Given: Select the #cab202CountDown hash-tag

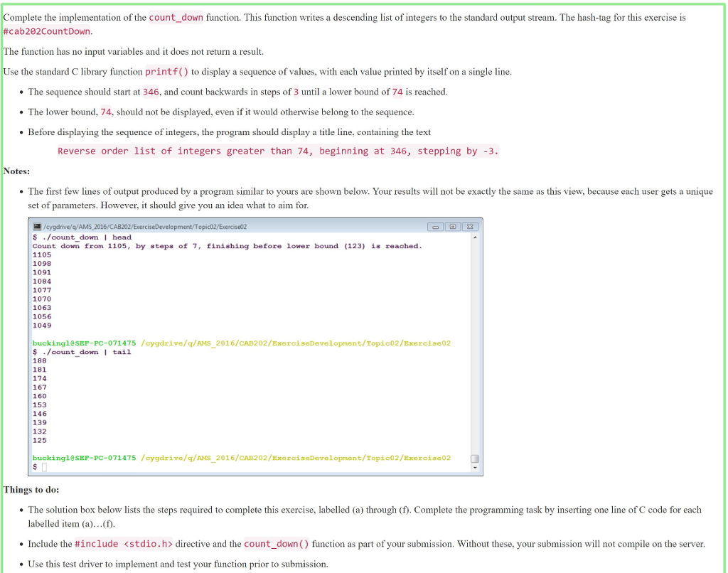Looking at the screenshot, I should pyautogui.click(x=45, y=31).
